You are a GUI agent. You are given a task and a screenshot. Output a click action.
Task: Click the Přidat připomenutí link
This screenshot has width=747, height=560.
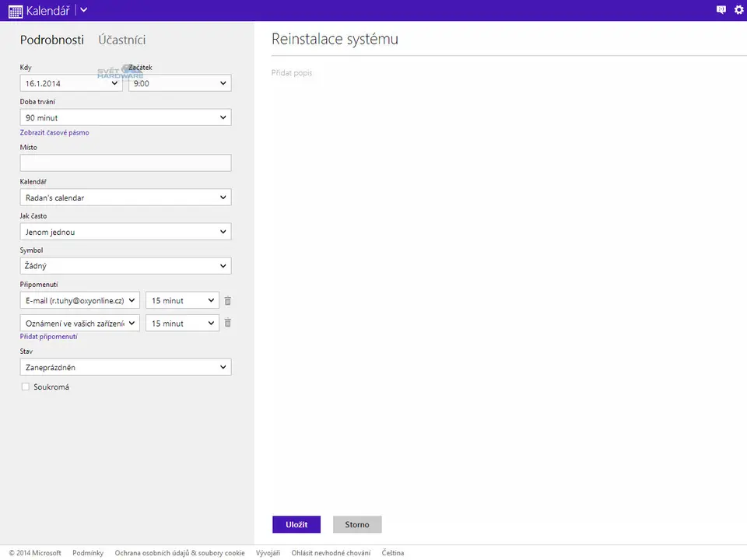coord(48,337)
